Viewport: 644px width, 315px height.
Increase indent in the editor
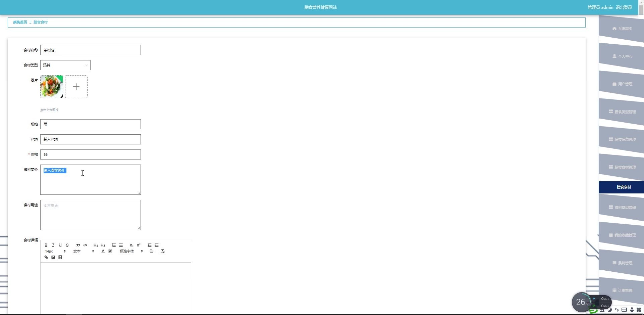157,245
